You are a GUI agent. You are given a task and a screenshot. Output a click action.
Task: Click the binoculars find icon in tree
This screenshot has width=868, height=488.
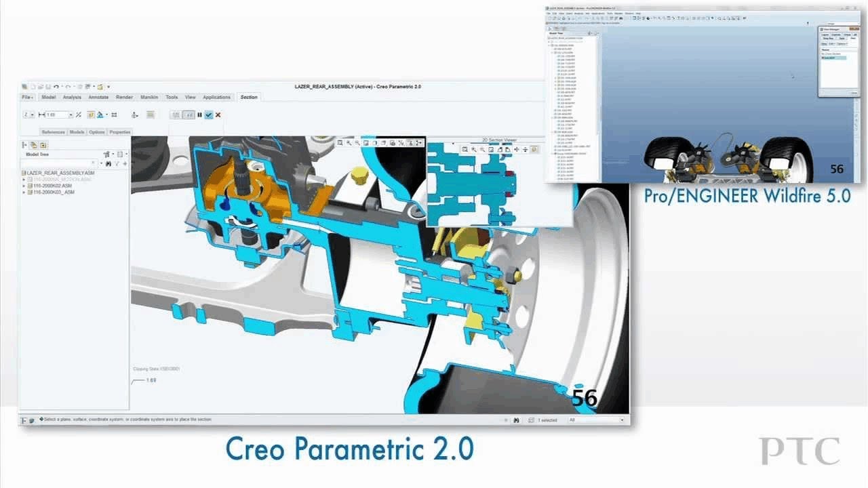point(108,164)
